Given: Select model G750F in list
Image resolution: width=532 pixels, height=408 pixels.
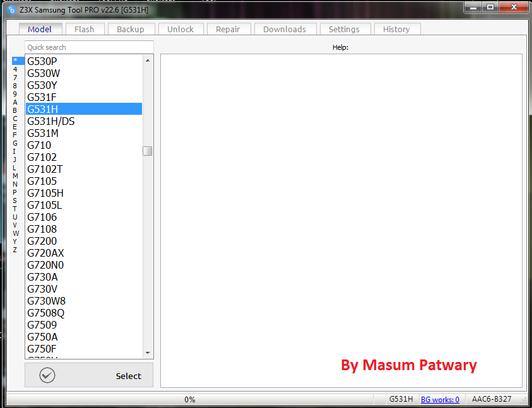Looking at the screenshot, I should (x=84, y=349).
